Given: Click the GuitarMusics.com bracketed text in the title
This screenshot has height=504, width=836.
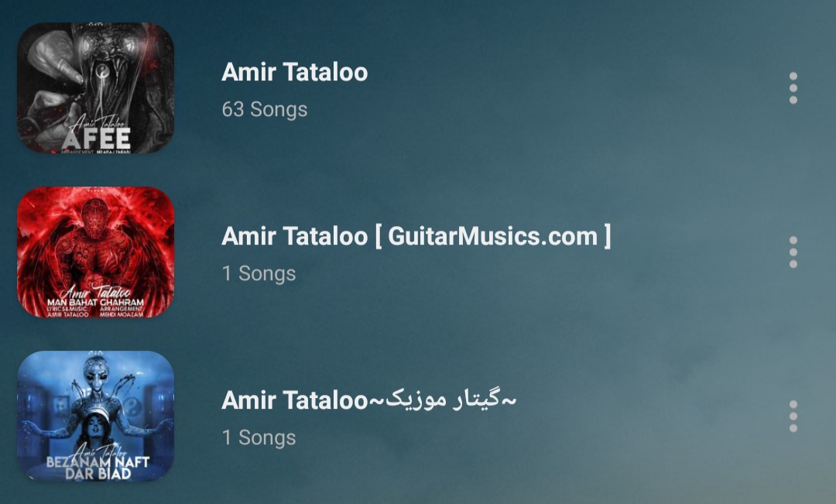Looking at the screenshot, I should tap(493, 236).
